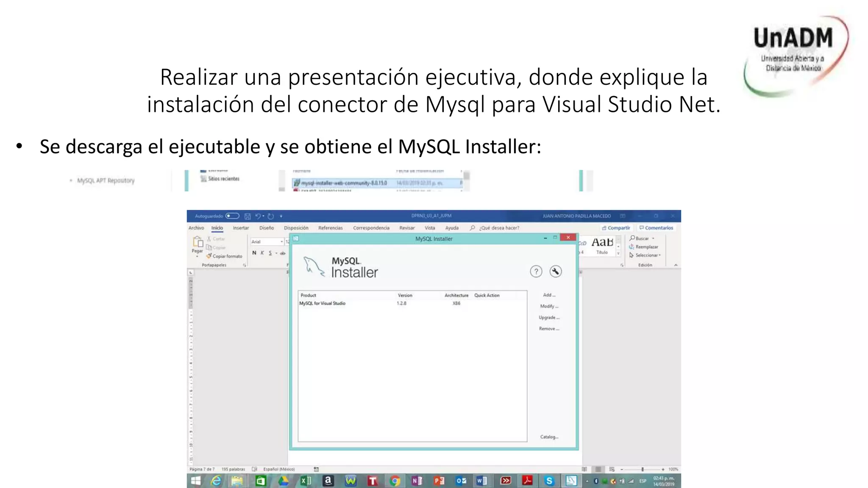Click the Save icon in Word title bar
The width and height of the screenshot is (868, 488).
tap(248, 216)
